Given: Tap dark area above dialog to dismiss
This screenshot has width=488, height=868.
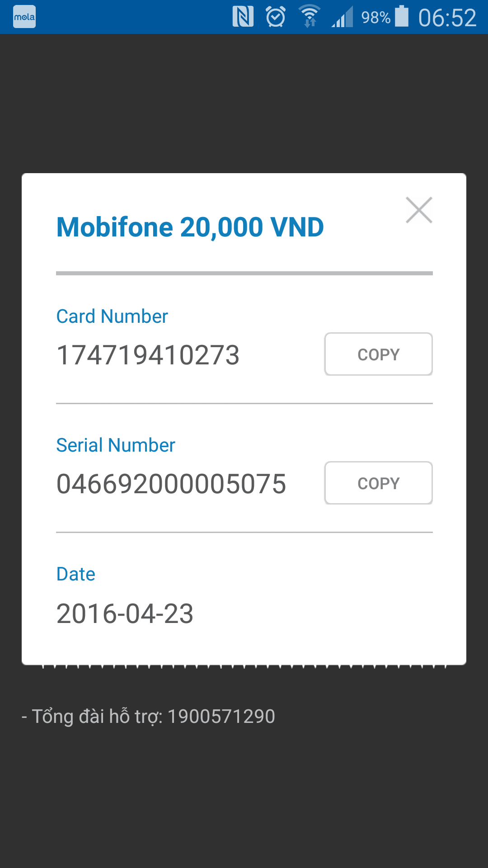Looking at the screenshot, I should [x=244, y=104].
